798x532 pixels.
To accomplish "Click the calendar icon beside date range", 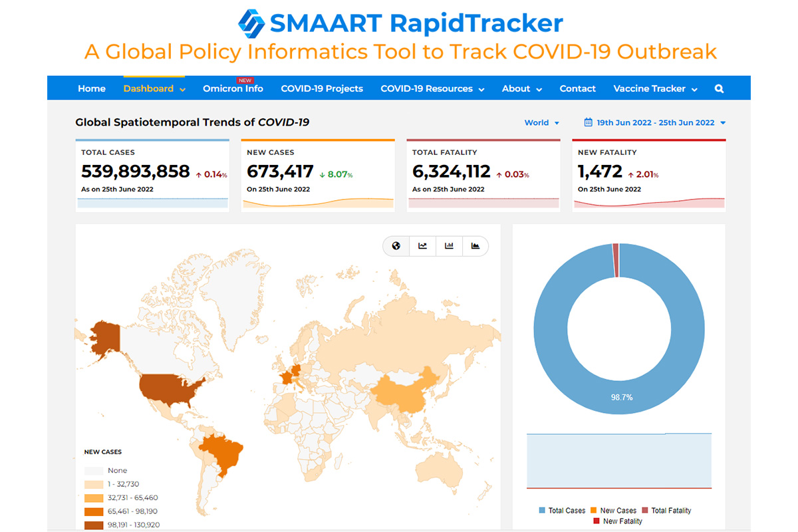I will pyautogui.click(x=588, y=122).
